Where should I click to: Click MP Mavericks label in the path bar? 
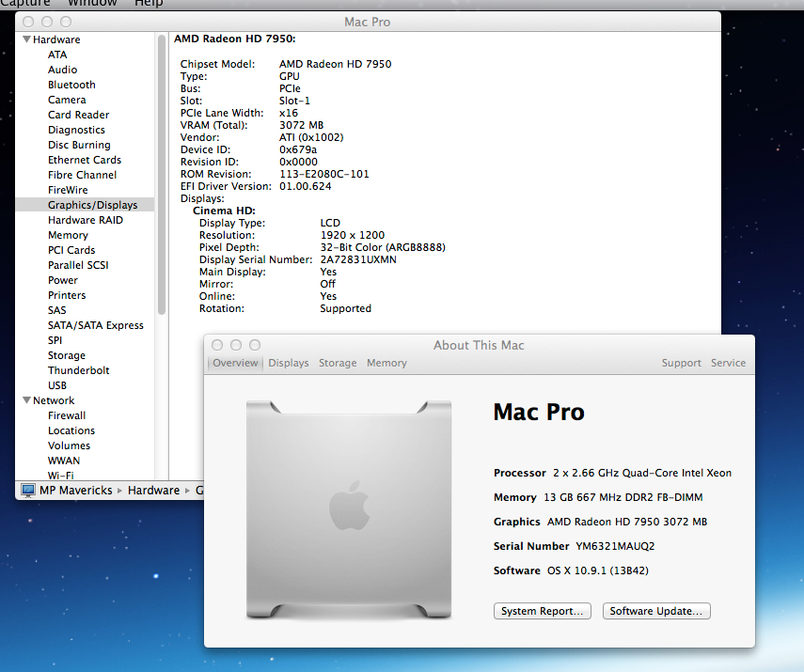tap(75, 491)
